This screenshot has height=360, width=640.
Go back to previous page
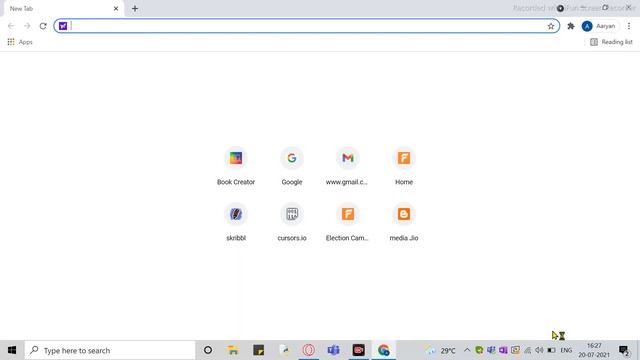(11, 26)
